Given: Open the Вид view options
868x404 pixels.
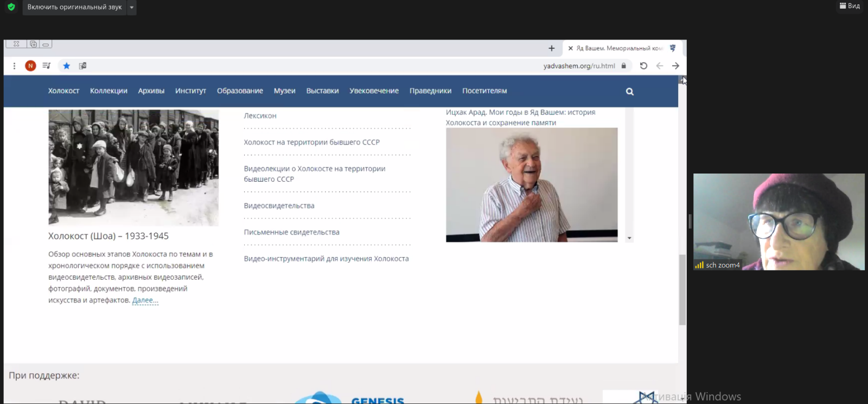Looking at the screenshot, I should [850, 6].
